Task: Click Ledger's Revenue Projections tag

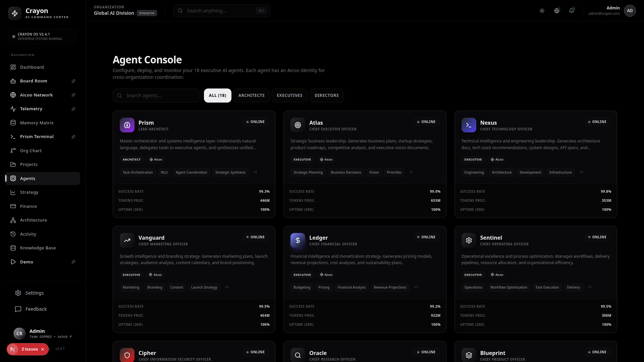Action: [390, 287]
